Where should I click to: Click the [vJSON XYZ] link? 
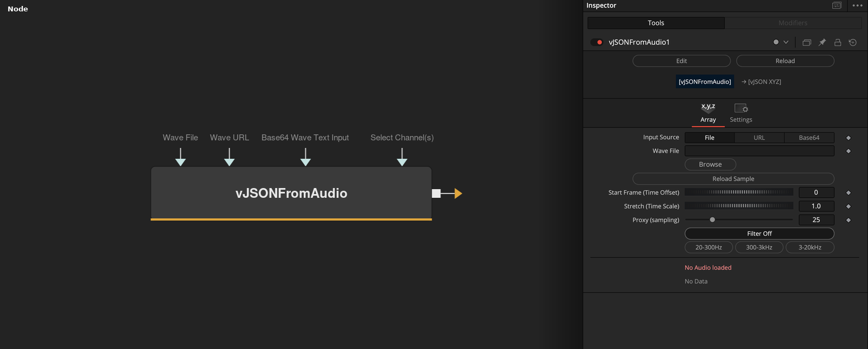click(761, 82)
